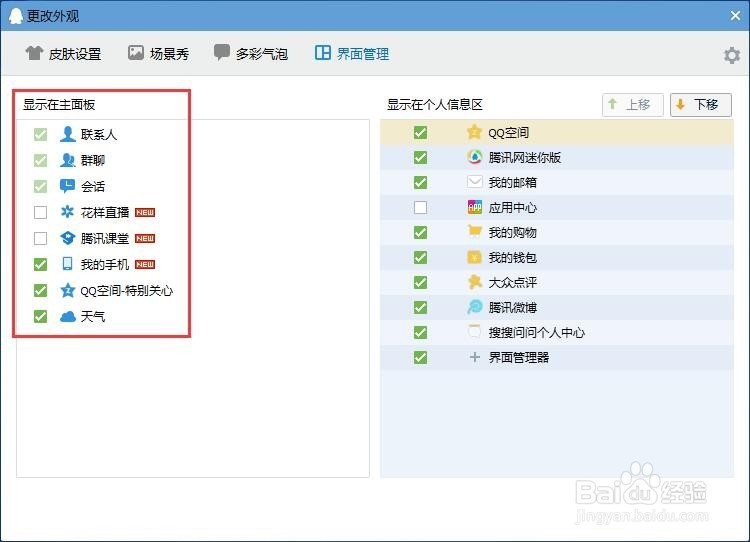Select the 我的钱包 label text
750x542 pixels.
pyautogui.click(x=513, y=257)
